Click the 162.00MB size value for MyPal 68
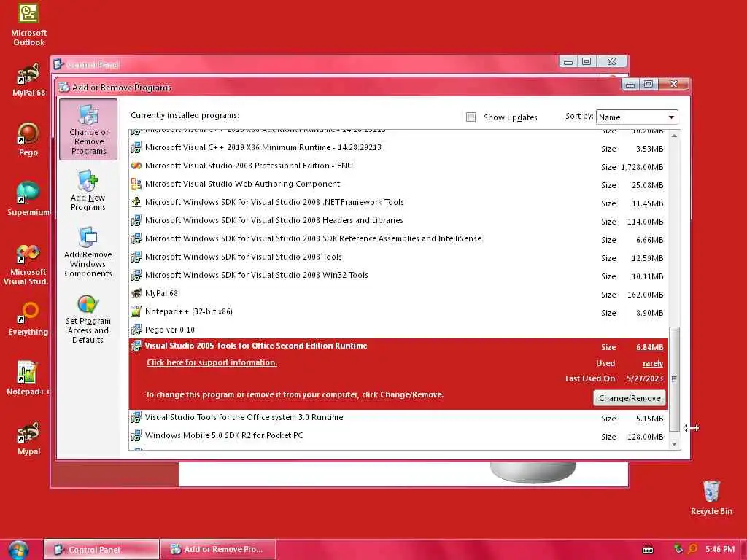Screen dimensions: 747x560 (x=646, y=295)
